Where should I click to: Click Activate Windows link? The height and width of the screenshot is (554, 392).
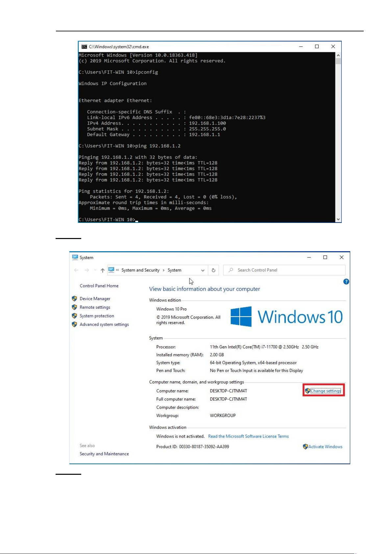325,446
